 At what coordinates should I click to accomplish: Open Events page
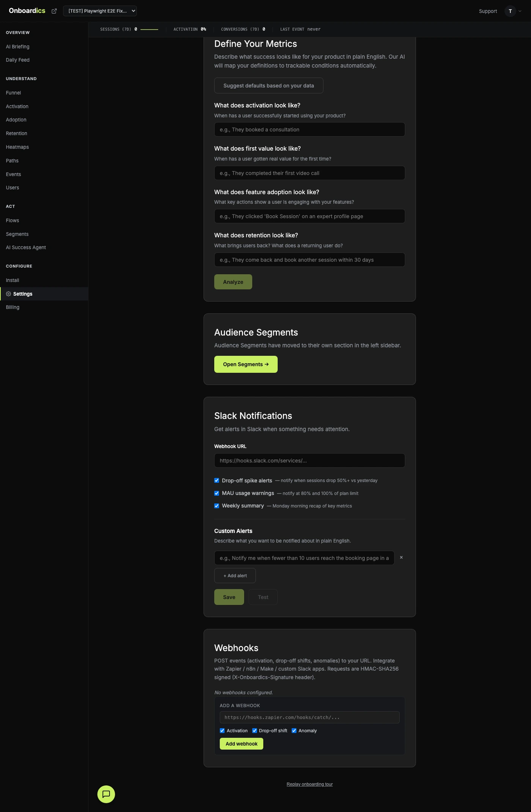13,174
